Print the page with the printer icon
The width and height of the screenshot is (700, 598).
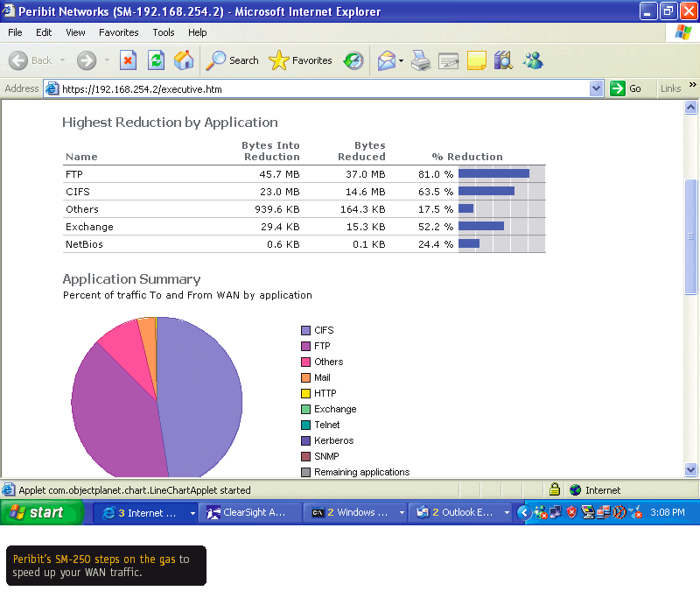[421, 60]
